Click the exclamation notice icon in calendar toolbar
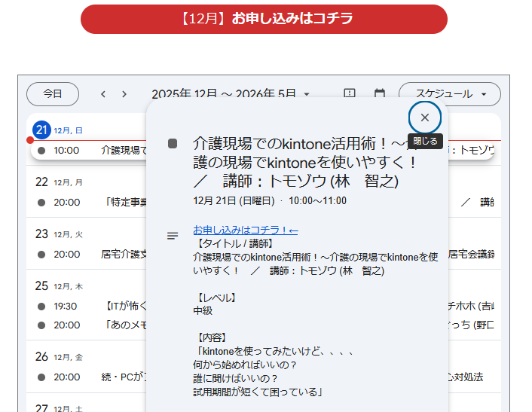Viewport: 532px width, 412px height. click(350, 93)
